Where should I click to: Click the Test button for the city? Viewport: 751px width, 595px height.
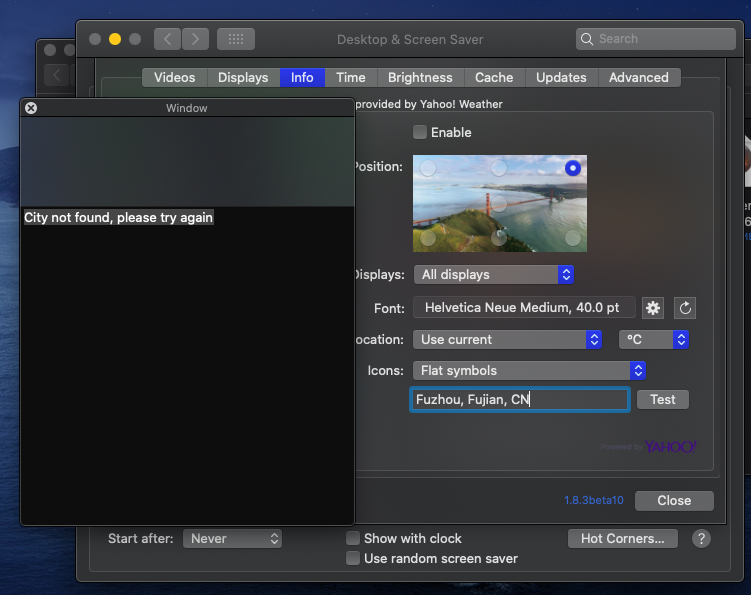663,400
